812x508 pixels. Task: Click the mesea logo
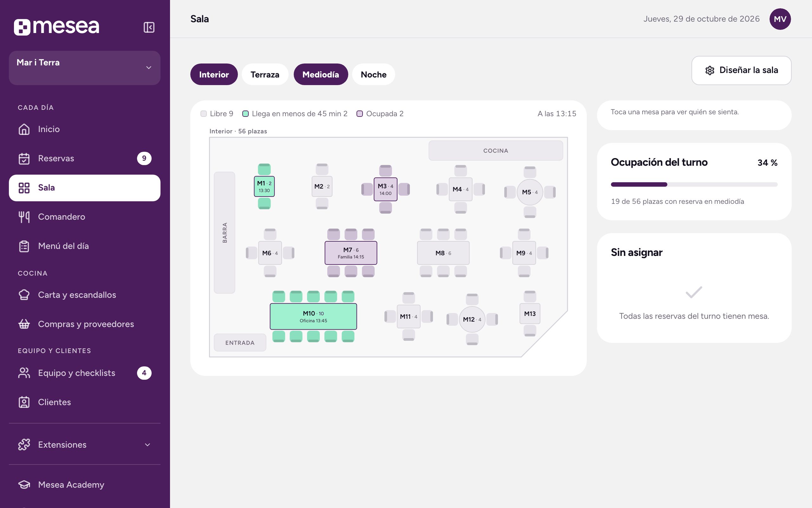(56, 27)
